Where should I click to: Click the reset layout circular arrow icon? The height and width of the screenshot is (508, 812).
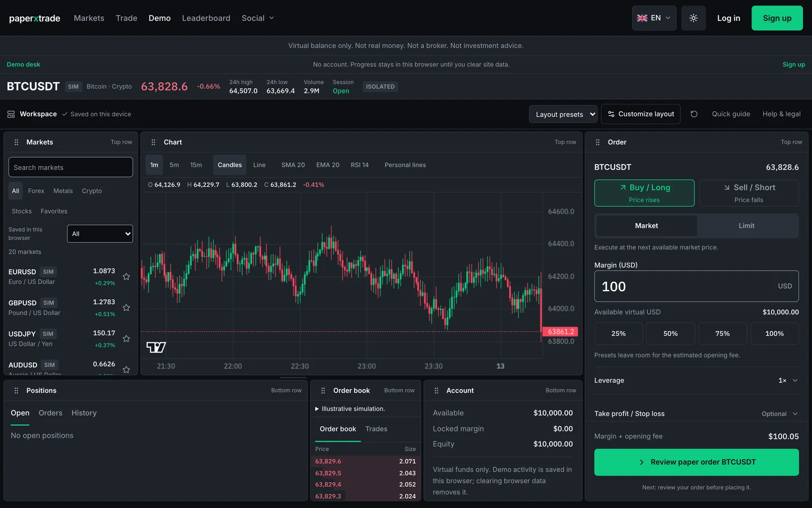point(694,114)
